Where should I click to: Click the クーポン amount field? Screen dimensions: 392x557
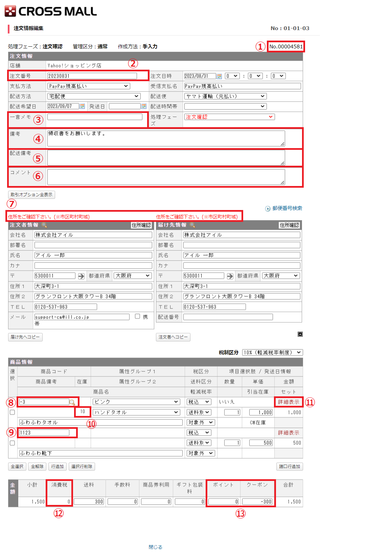(257, 502)
